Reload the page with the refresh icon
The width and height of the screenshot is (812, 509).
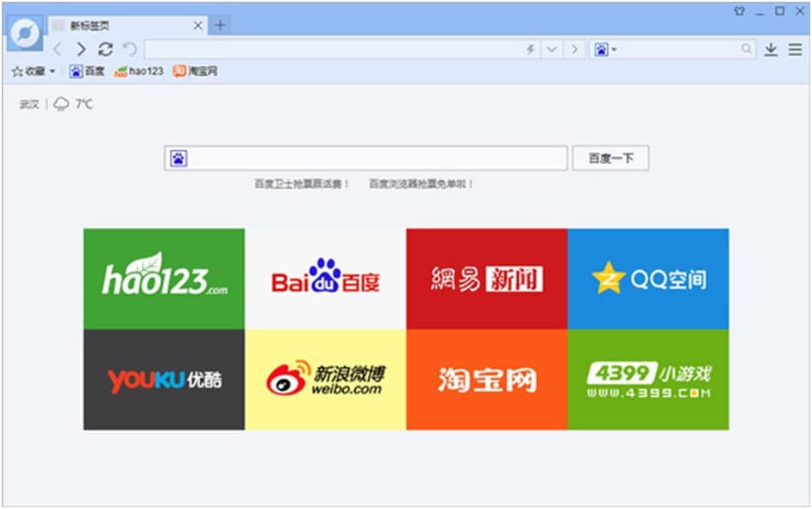pos(106,49)
